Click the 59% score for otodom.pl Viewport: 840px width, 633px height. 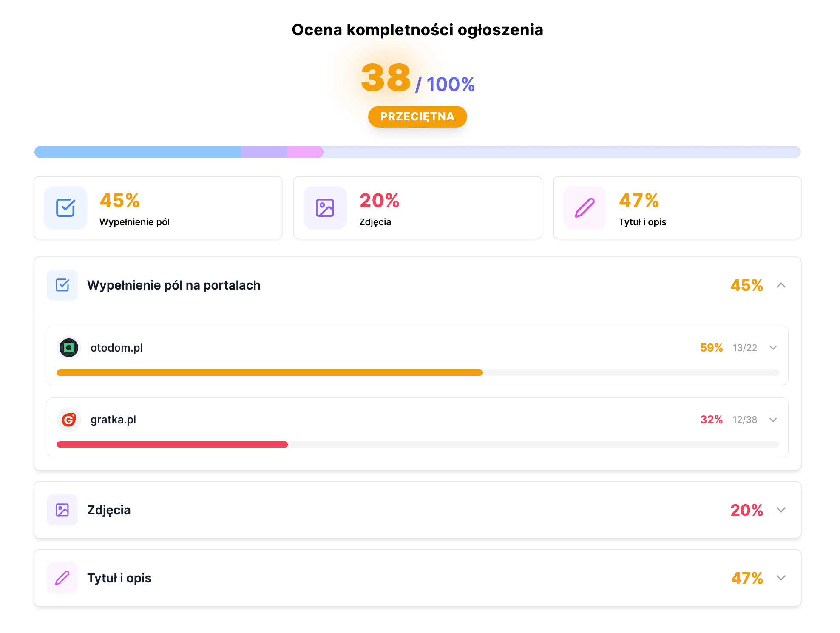click(711, 348)
